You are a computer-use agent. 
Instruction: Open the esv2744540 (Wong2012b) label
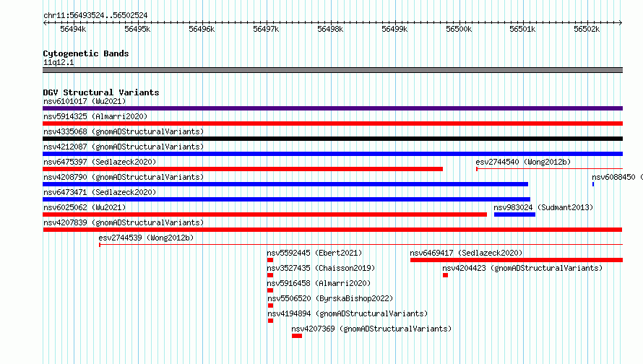click(x=523, y=162)
